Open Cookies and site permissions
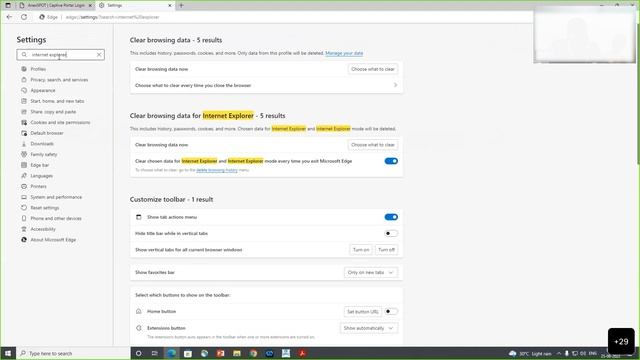 pos(60,122)
